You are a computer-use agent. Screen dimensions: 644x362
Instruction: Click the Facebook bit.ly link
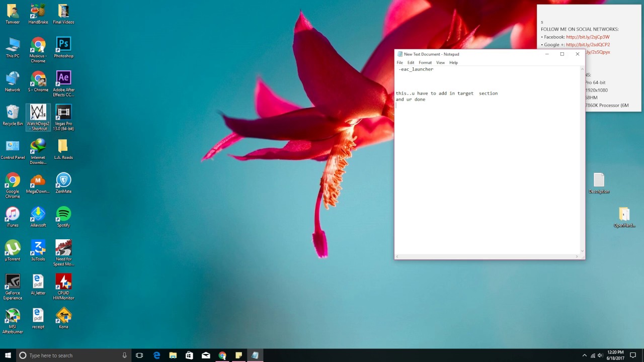coord(587,37)
